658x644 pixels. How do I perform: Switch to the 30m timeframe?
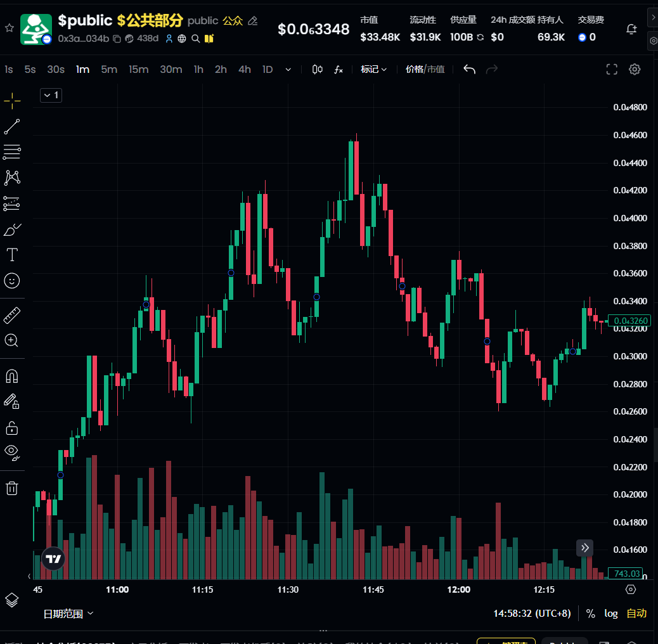[171, 69]
